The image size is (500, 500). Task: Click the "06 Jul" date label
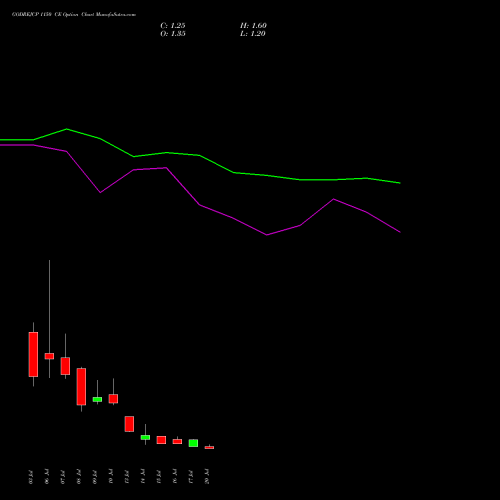point(47,477)
